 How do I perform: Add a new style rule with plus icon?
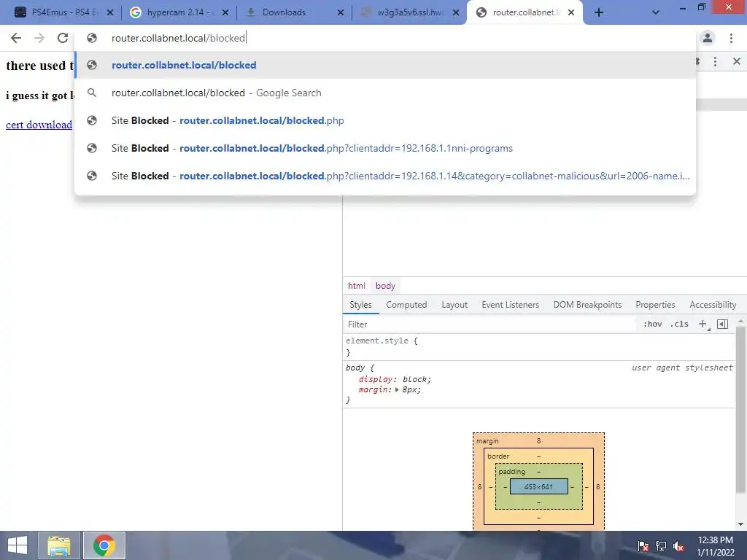tap(703, 324)
